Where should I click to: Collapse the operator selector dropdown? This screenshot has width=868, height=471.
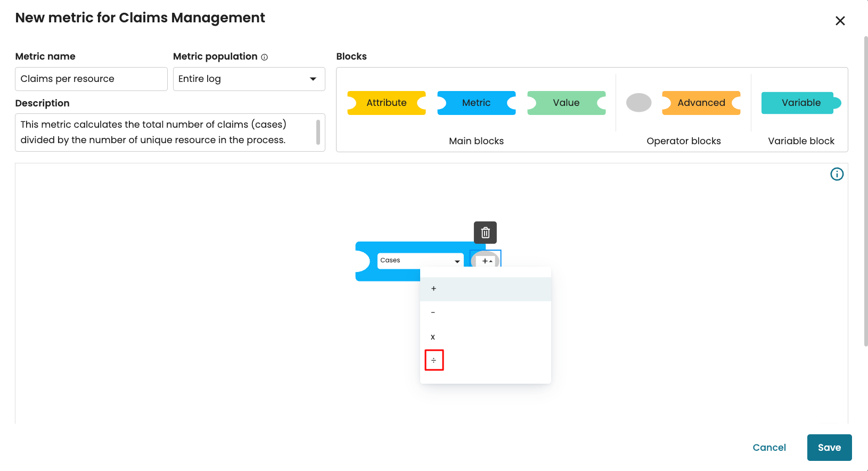487,261
